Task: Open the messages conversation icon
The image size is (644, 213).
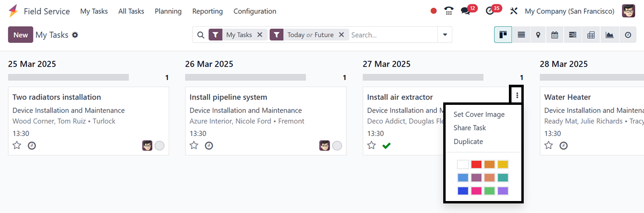Action: tap(465, 11)
